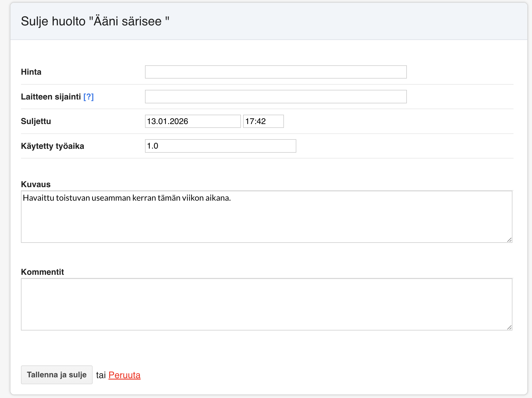Select the Käytetty työaika field showing 1.0

point(221,146)
